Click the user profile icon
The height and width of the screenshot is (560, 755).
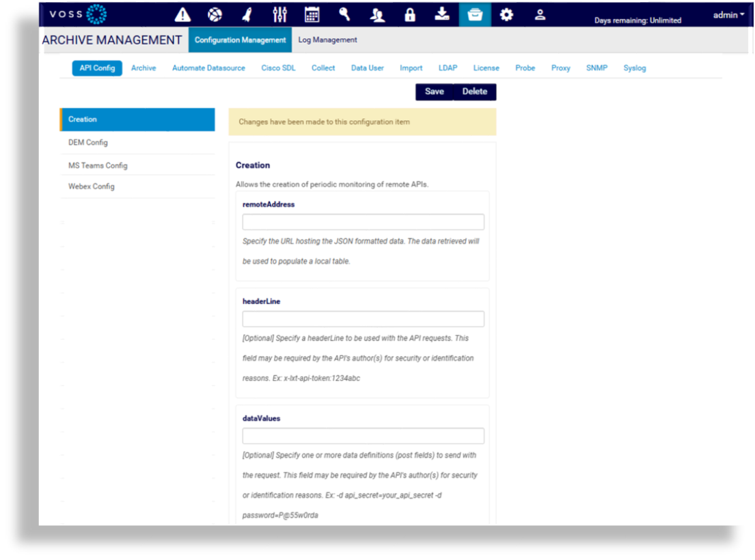[539, 14]
